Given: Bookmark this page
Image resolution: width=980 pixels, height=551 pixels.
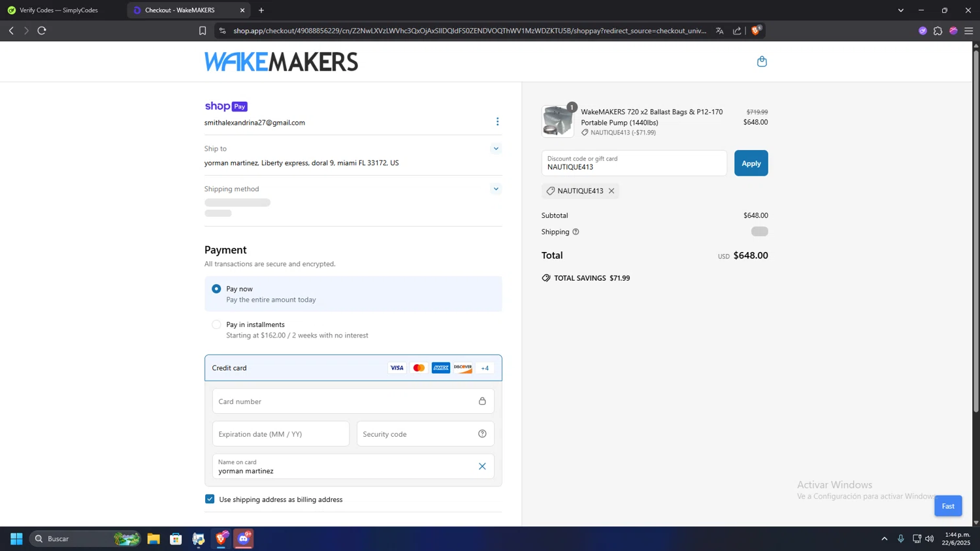Looking at the screenshot, I should (x=203, y=31).
